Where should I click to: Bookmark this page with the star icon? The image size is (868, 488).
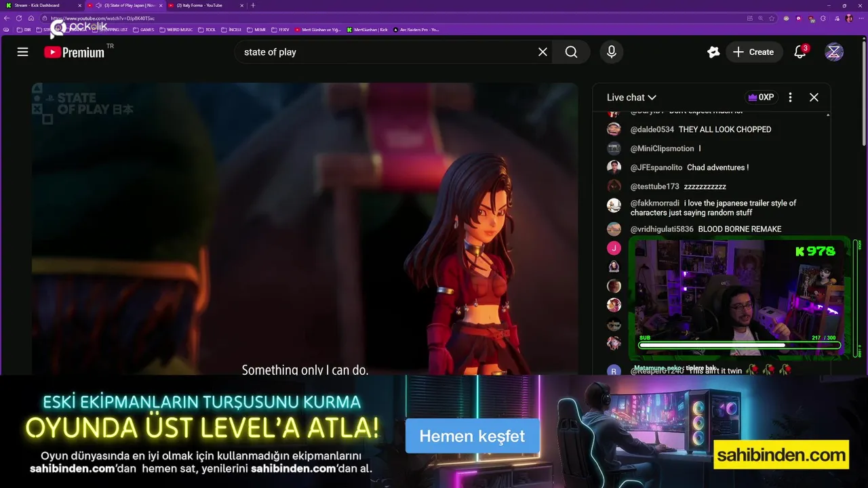pos(772,18)
